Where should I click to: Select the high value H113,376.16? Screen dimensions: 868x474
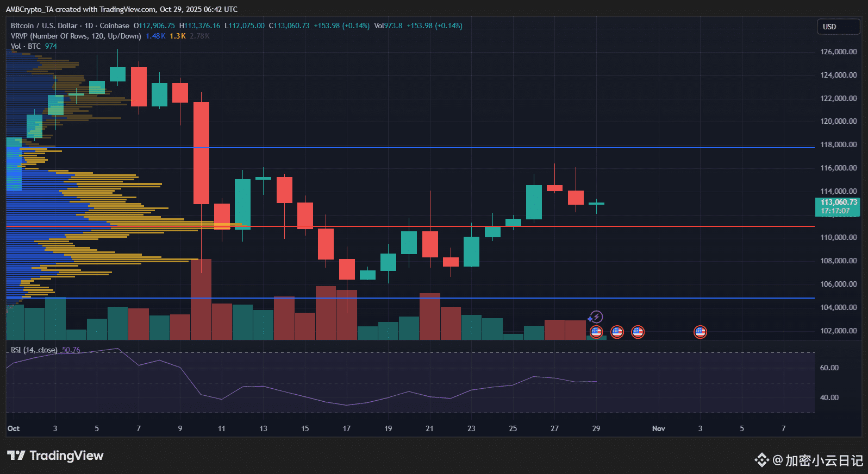point(200,26)
